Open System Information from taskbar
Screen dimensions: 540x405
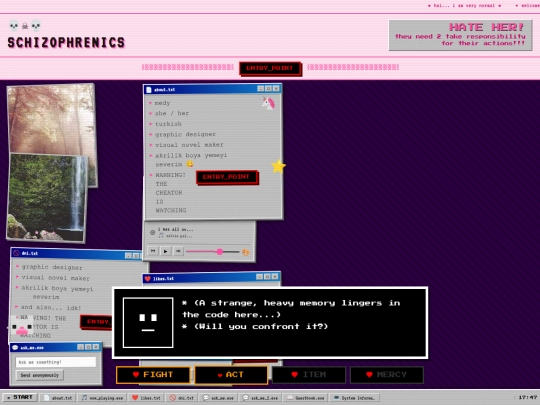354,398
